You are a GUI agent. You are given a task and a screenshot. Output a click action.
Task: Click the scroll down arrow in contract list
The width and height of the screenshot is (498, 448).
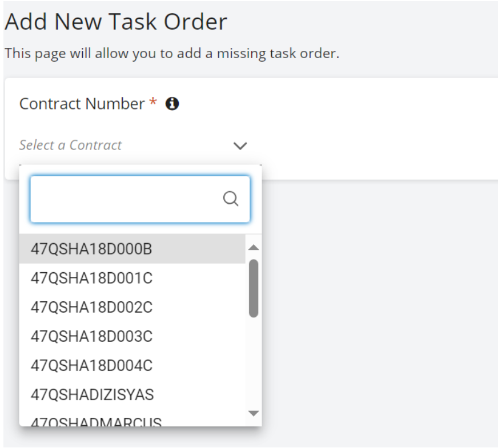[x=254, y=413]
